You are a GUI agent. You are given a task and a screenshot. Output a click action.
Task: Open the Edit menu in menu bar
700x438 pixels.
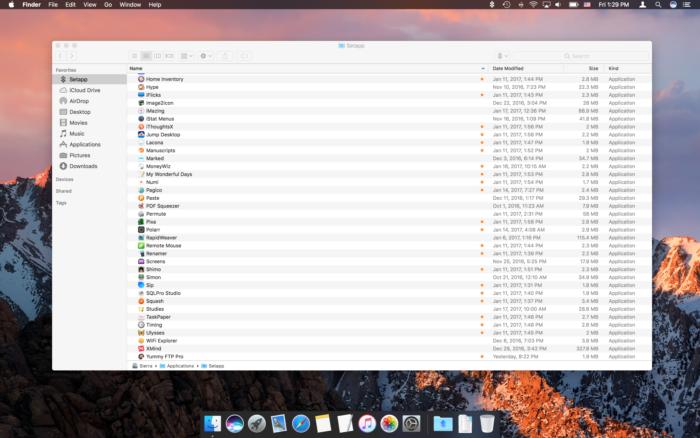click(70, 4)
